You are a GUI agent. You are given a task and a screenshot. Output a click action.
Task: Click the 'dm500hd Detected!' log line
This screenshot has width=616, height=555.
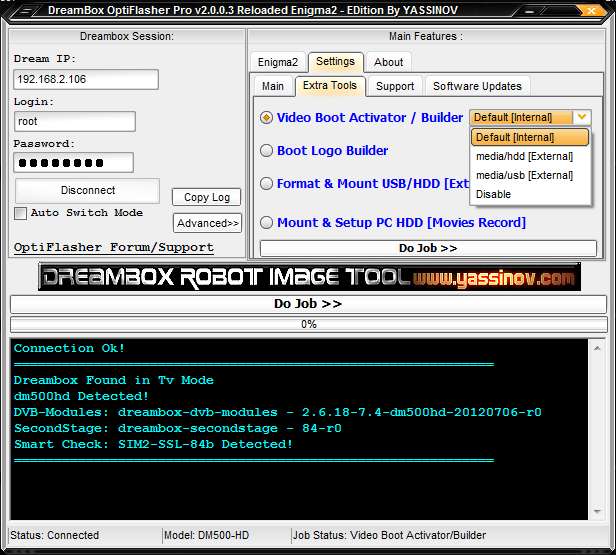81,396
